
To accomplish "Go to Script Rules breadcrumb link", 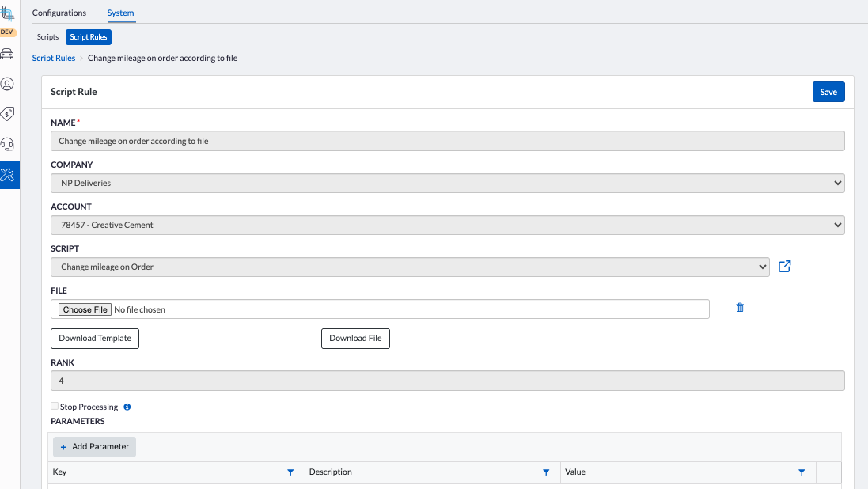I will pos(54,58).
